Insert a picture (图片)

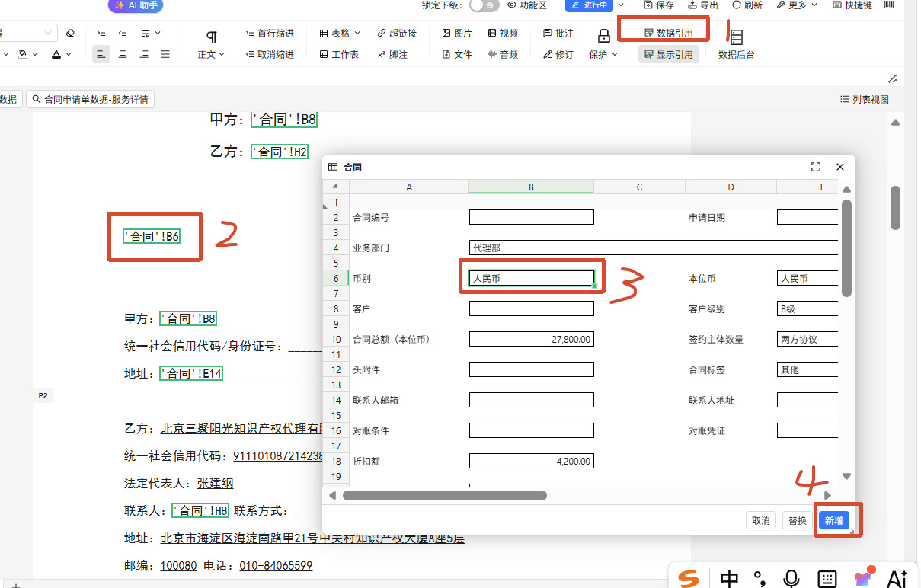click(x=457, y=34)
